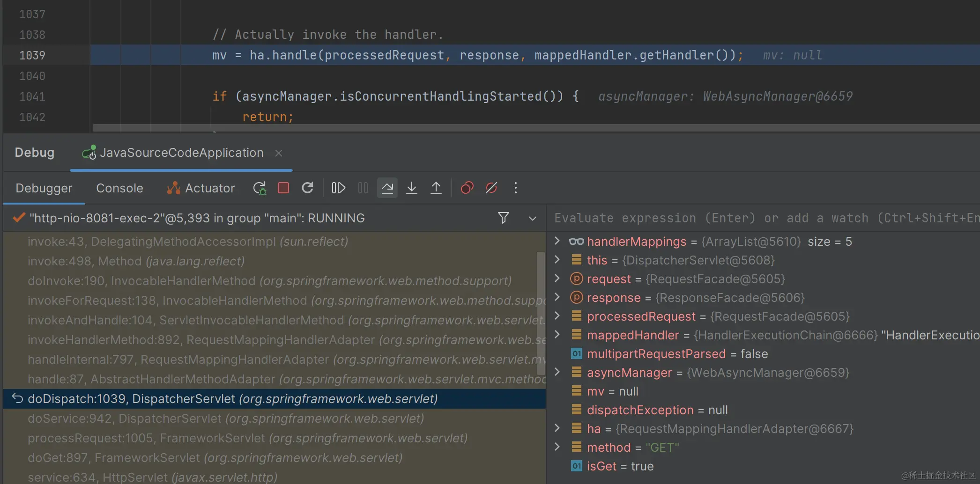Expand the processedRequest variable
The image size is (980, 484).
click(x=557, y=316)
